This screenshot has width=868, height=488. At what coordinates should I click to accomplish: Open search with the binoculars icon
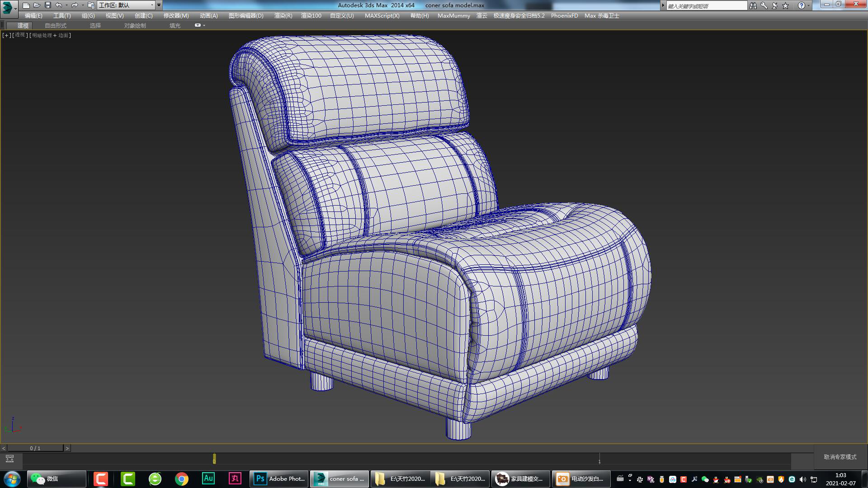tap(754, 5)
